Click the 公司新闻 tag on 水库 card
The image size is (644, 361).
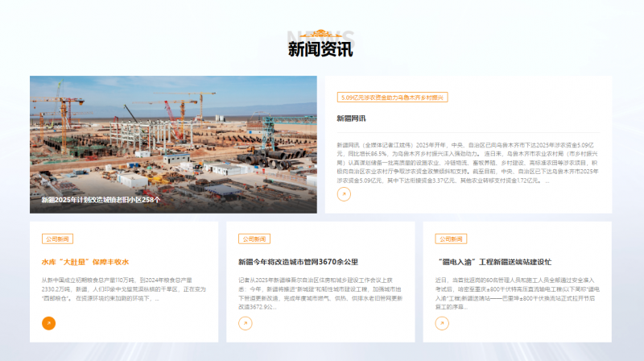pos(57,239)
